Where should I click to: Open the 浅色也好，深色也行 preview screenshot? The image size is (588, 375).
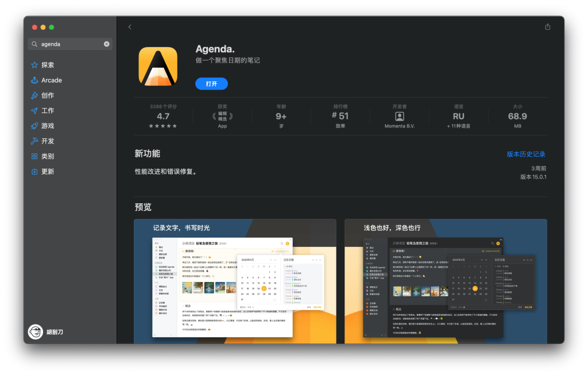pyautogui.click(x=446, y=281)
